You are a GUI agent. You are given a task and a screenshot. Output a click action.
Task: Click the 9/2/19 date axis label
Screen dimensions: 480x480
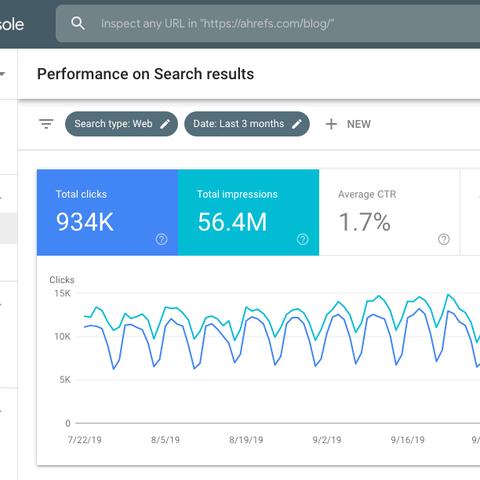327,440
